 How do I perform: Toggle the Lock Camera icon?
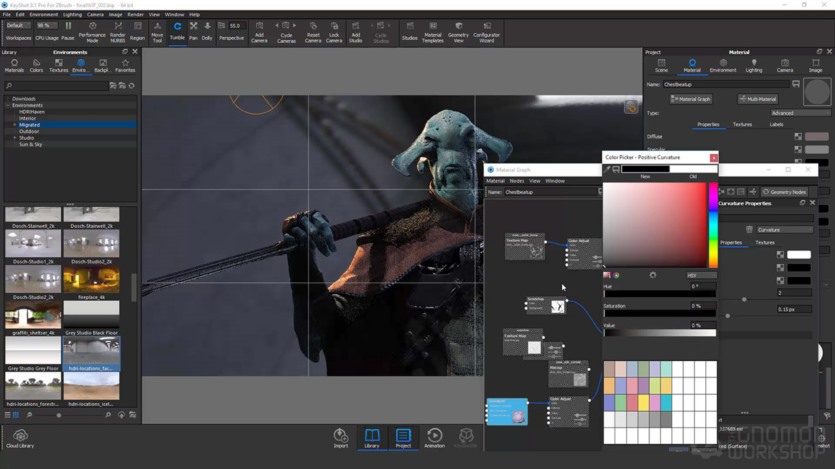coord(334,31)
